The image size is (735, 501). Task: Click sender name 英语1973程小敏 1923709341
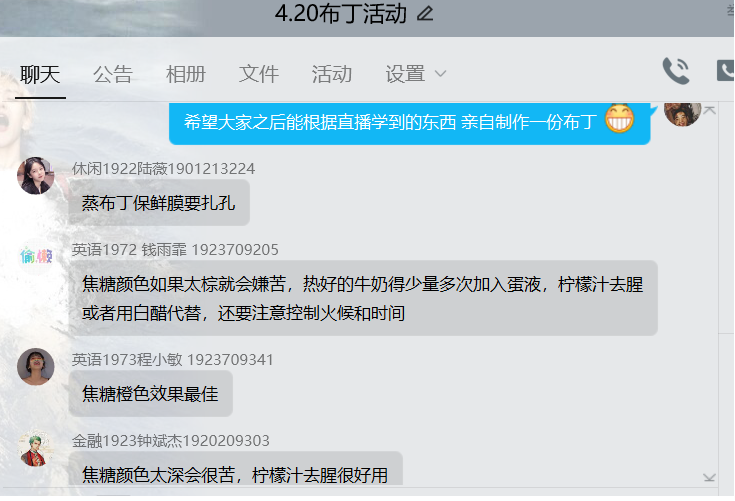coord(172,359)
